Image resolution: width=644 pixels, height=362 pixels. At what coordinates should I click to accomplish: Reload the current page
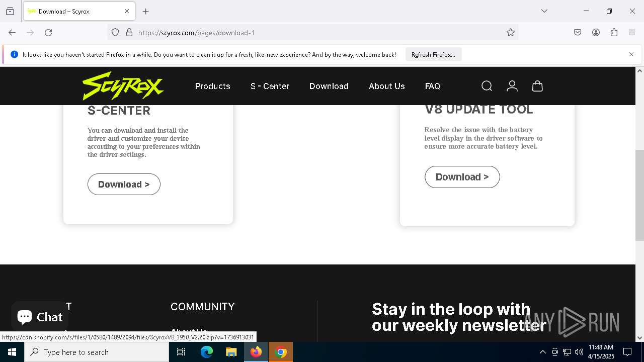[48, 33]
